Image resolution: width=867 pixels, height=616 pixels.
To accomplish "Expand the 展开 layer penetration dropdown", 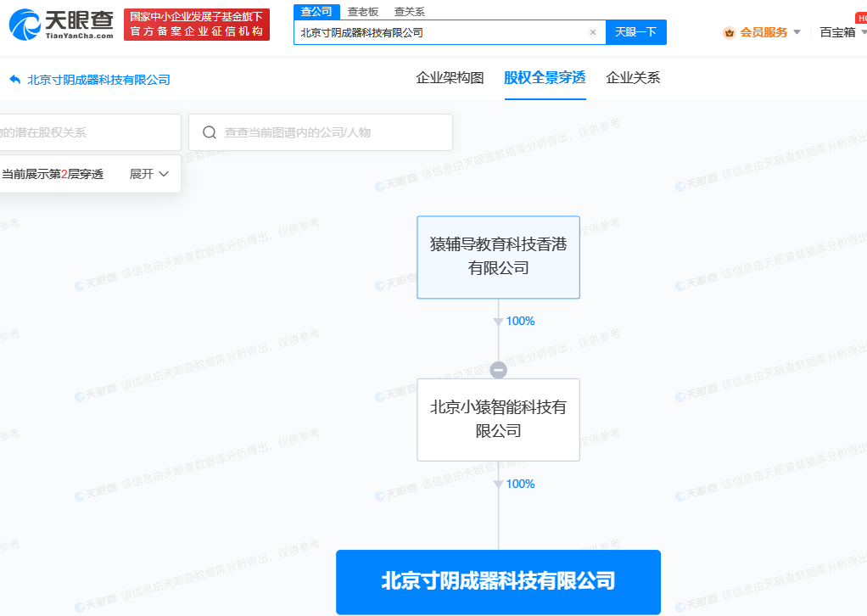I will click(x=149, y=174).
